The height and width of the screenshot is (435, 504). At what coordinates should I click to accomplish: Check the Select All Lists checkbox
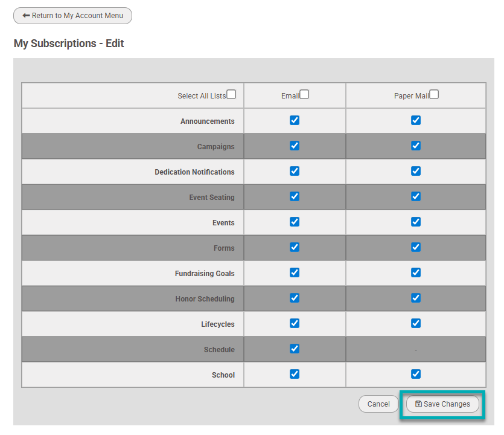[x=231, y=94]
